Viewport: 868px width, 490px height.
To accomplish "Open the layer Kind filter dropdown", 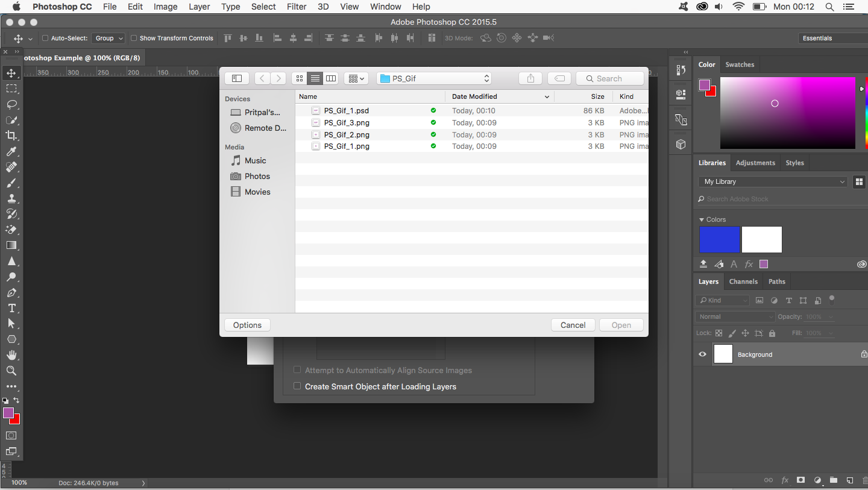I will point(722,300).
